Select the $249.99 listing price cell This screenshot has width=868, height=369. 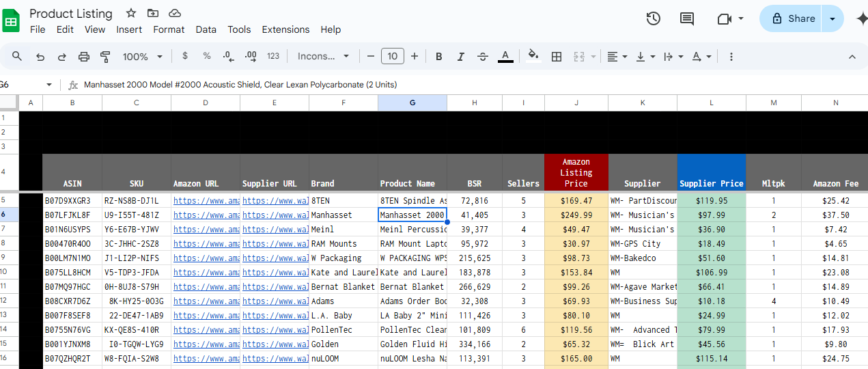point(576,215)
